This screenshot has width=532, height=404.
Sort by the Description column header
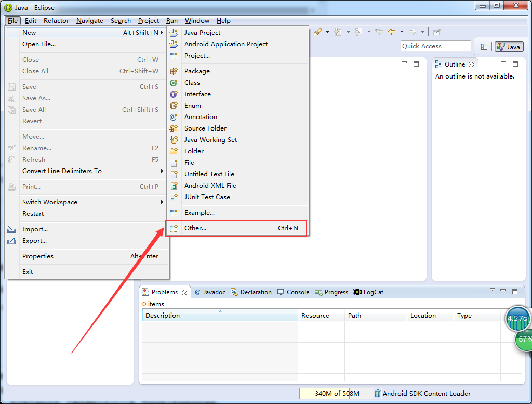click(220, 316)
